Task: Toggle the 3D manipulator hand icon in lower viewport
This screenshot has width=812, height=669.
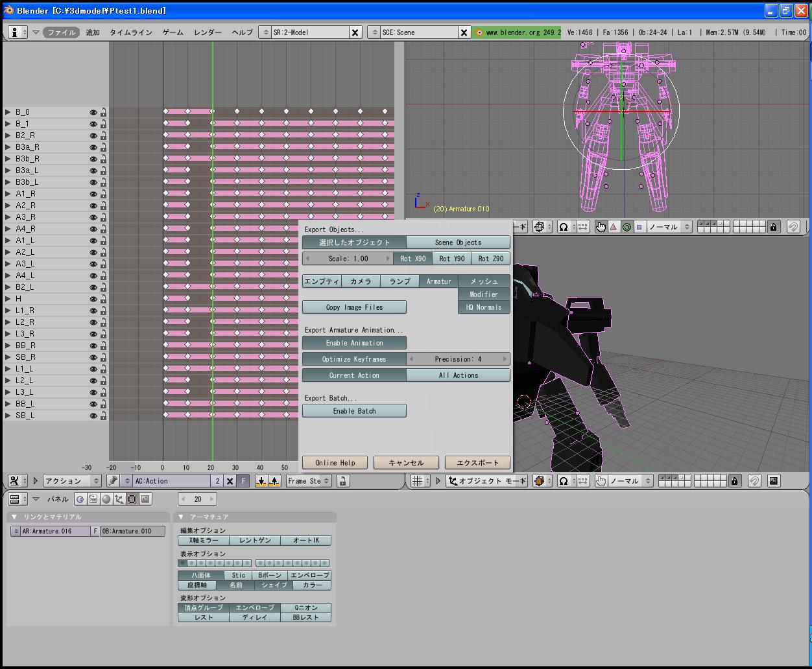Action: [x=601, y=481]
